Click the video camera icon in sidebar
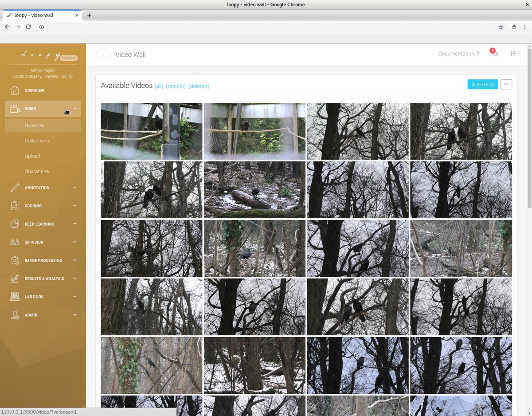The width and height of the screenshot is (532, 416). (x=15, y=109)
